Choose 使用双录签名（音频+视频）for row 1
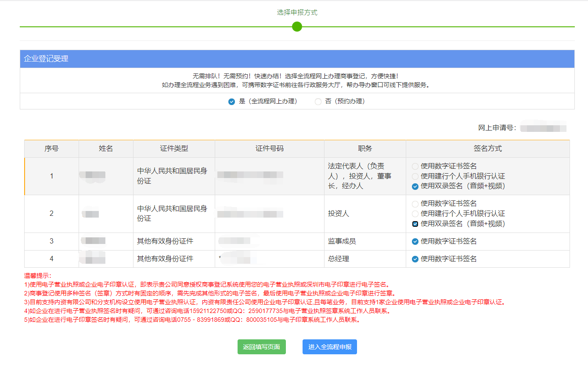 coord(415,186)
